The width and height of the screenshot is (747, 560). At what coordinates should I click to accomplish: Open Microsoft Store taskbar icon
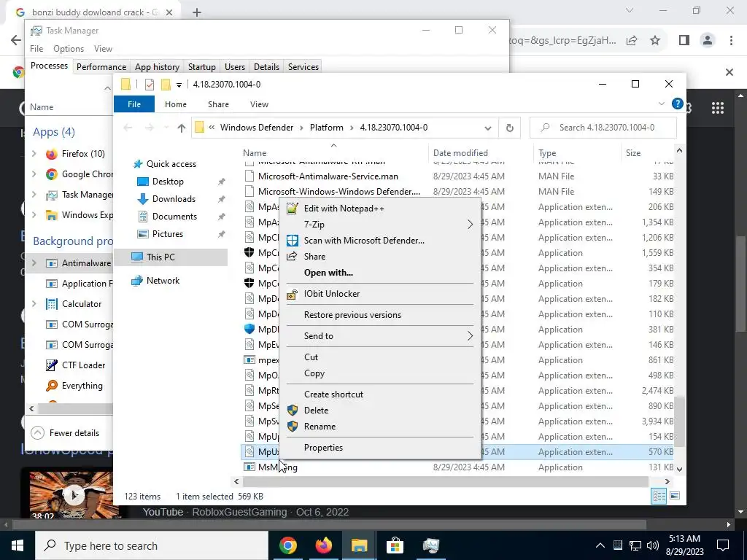point(395,545)
